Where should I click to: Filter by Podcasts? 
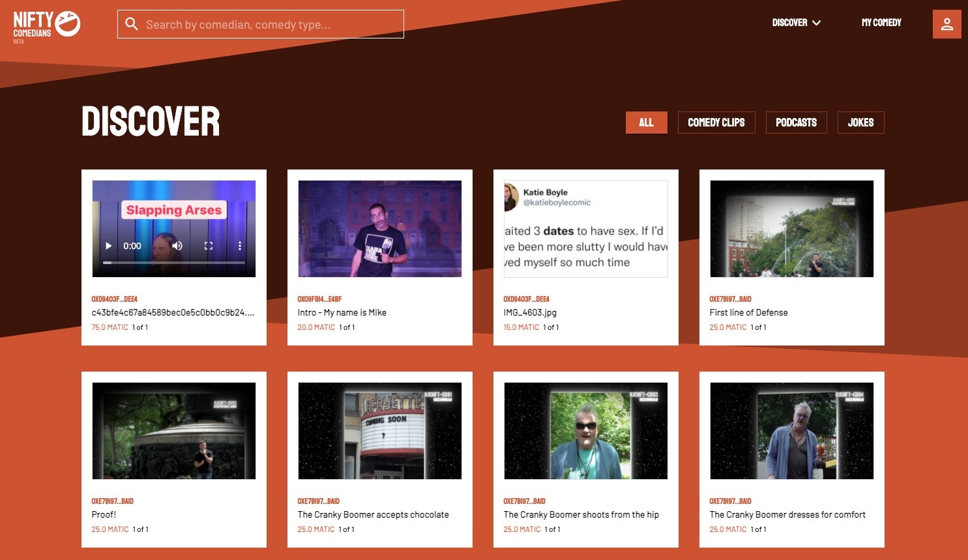[x=796, y=123]
